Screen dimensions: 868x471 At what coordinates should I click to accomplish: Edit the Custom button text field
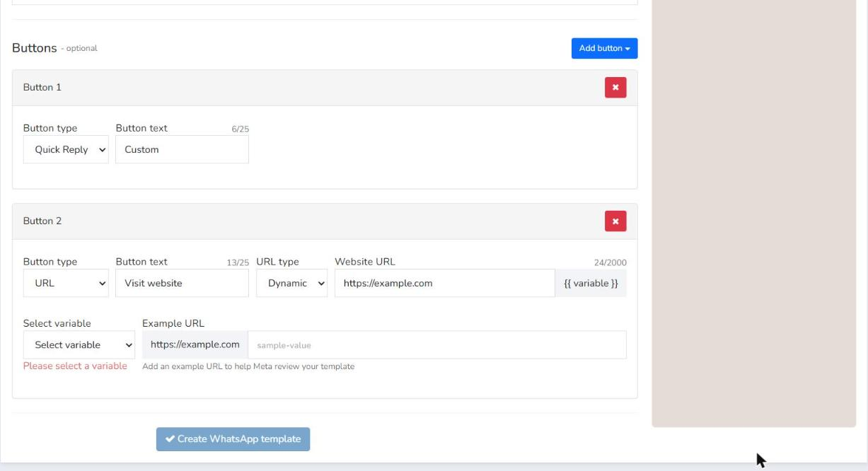[x=182, y=149]
